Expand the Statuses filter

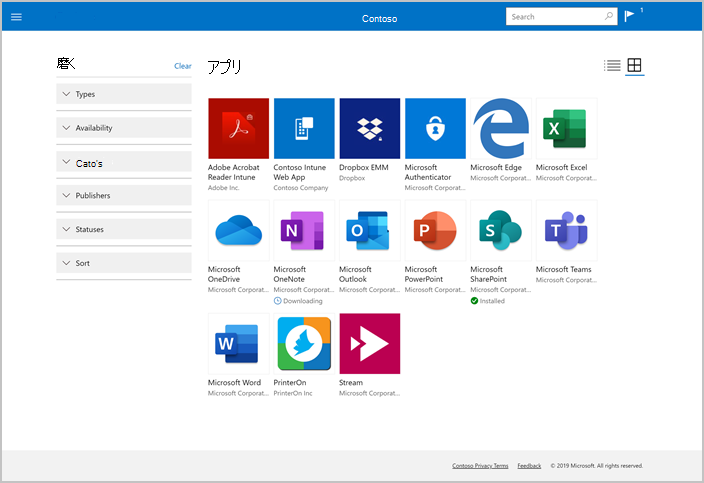click(124, 229)
